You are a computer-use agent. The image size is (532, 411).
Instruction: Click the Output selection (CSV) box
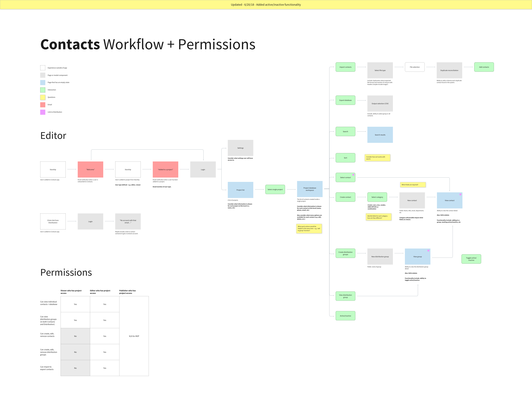380,104
